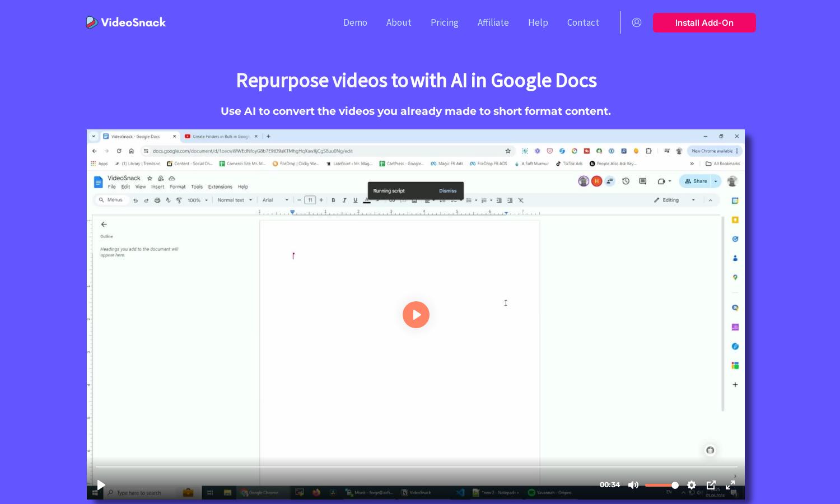Click the "Repurpose videos to with AI in Google Docs" heading
This screenshot has width=840, height=504.
pyautogui.click(x=416, y=81)
